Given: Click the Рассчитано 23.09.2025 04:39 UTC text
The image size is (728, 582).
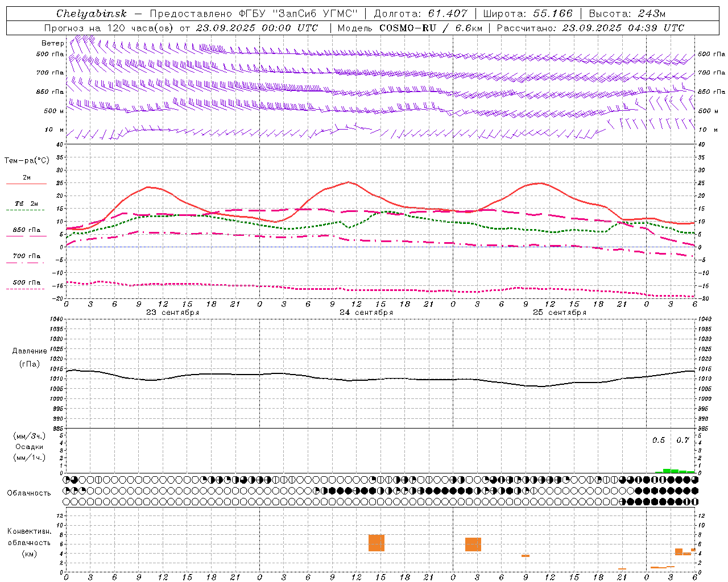Looking at the screenshot, I should point(590,28).
